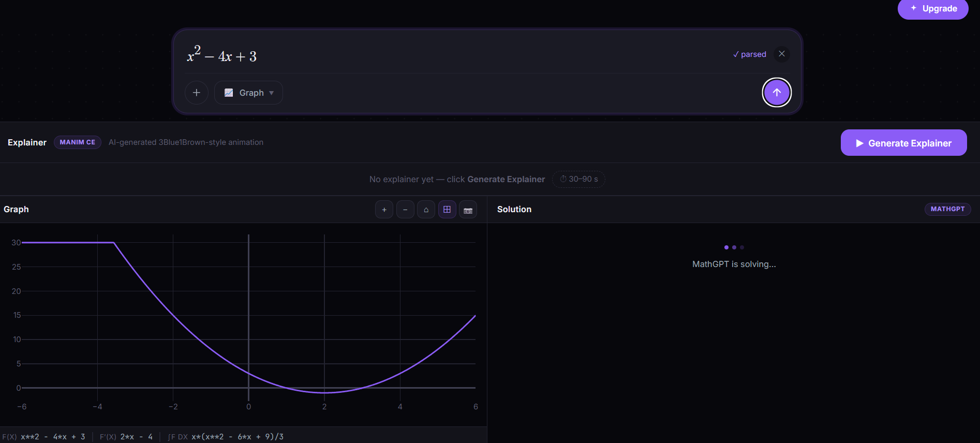The width and height of the screenshot is (980, 443).
Task: Zoom in on the graph
Action: 384,210
